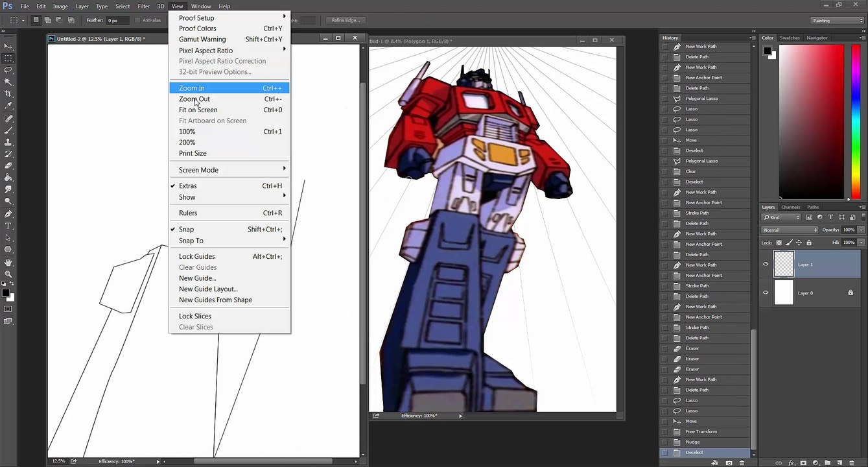Viewport: 868px width, 467px height.
Task: Click Add layer style fx icon
Action: [791, 463]
